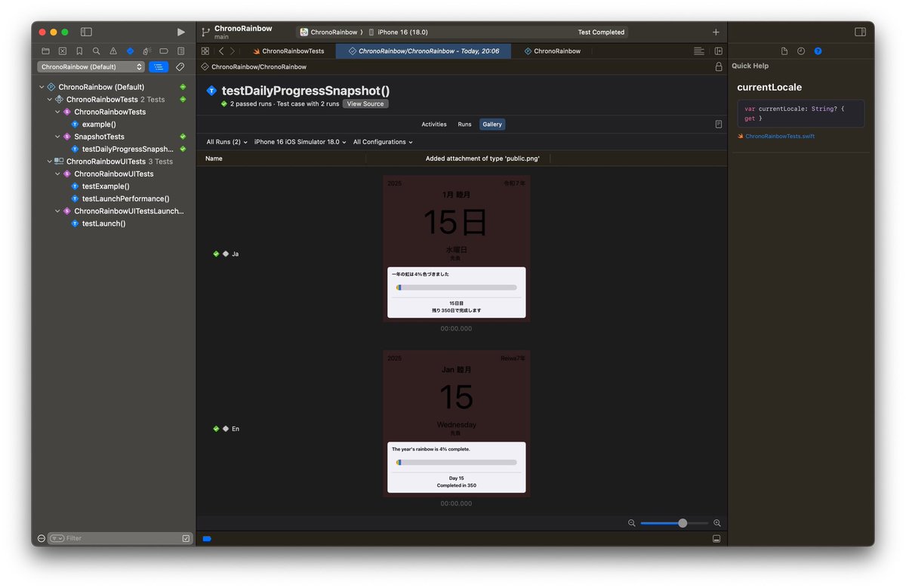Switch to the Runs tab
Image resolution: width=906 pixels, height=588 pixels.
point(464,124)
